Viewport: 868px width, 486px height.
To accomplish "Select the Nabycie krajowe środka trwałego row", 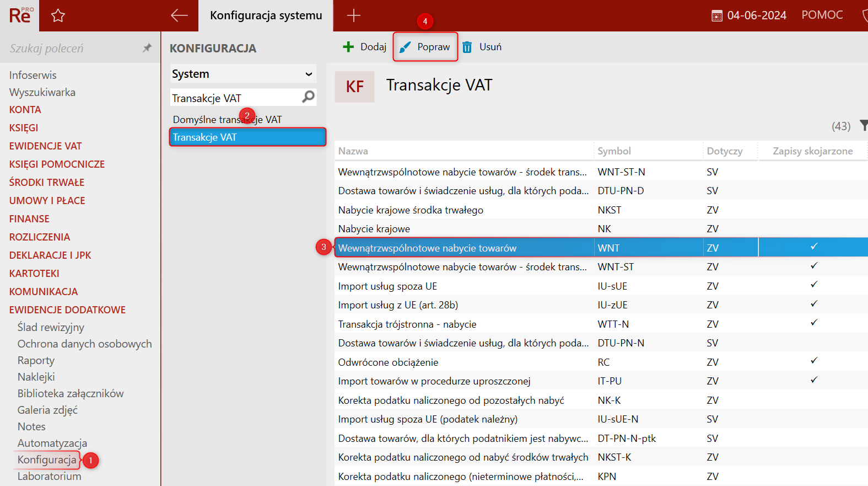I will click(x=601, y=210).
